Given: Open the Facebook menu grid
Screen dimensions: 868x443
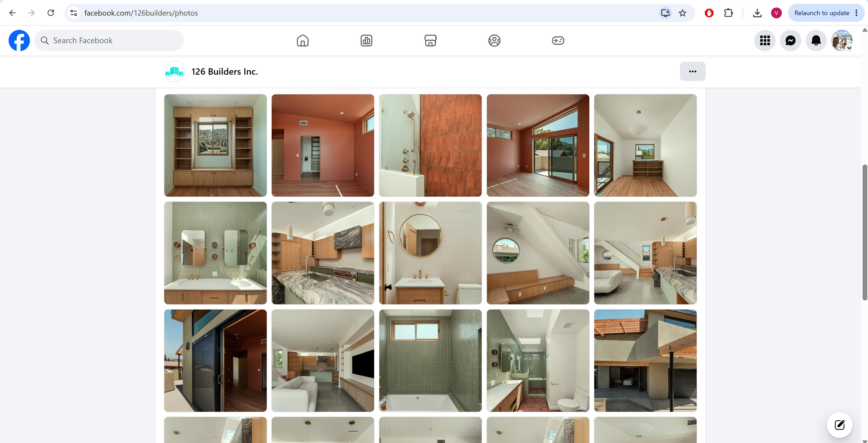Looking at the screenshot, I should tap(765, 40).
